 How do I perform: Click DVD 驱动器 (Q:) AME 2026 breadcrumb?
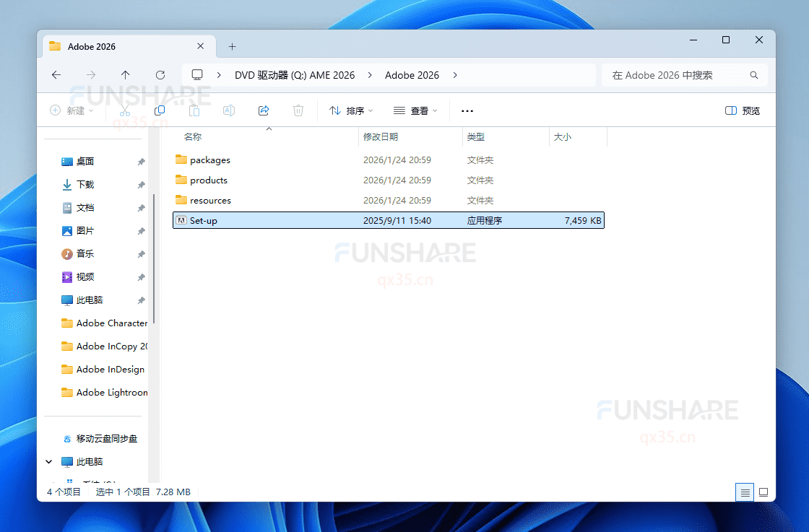tap(295, 75)
